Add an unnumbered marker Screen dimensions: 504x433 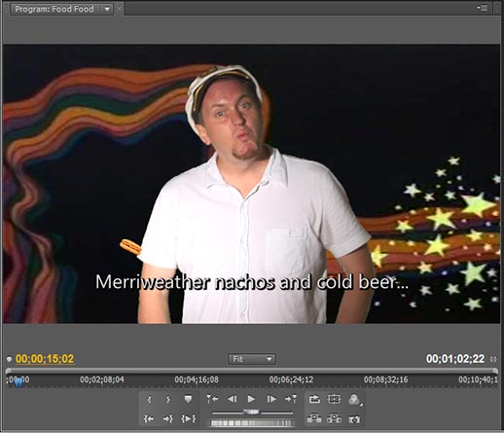(x=188, y=399)
